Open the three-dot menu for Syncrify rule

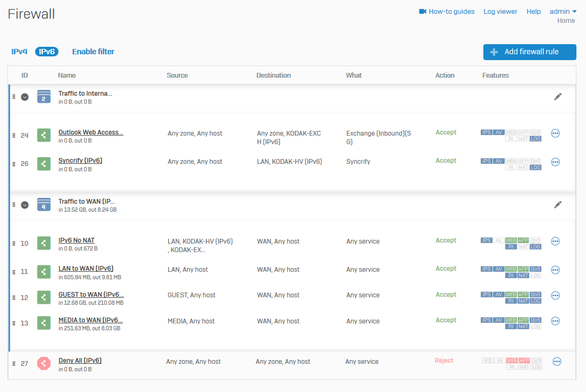click(555, 162)
